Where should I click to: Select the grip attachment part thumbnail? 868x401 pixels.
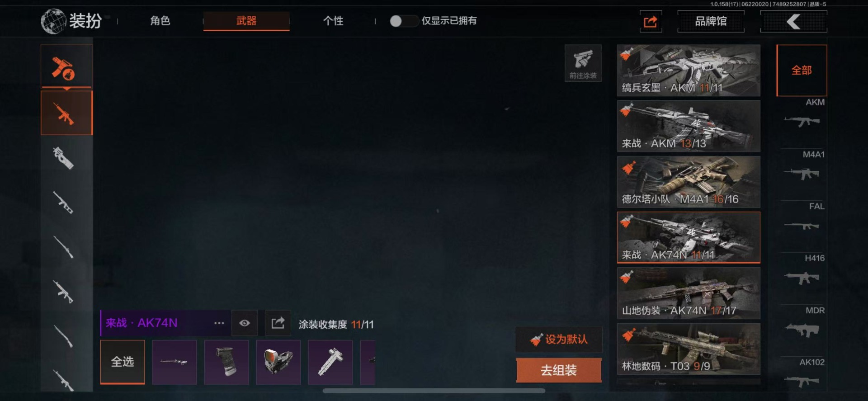pos(226,362)
